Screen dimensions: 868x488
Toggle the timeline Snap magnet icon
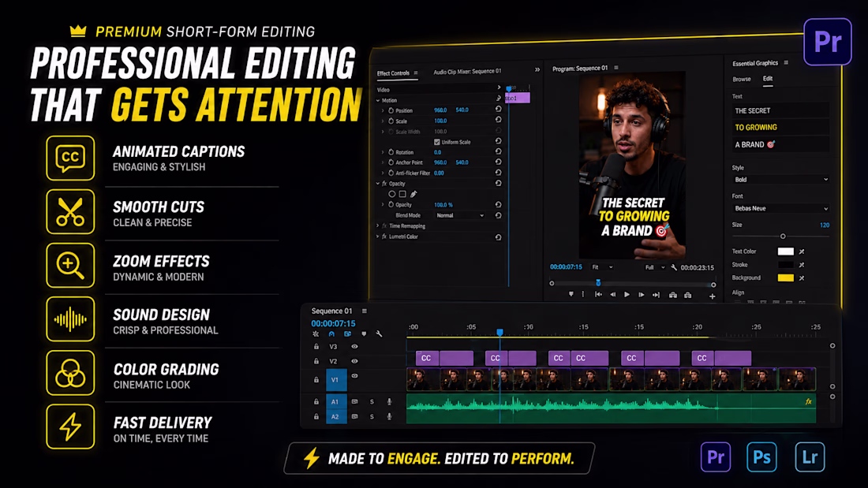[x=331, y=333]
